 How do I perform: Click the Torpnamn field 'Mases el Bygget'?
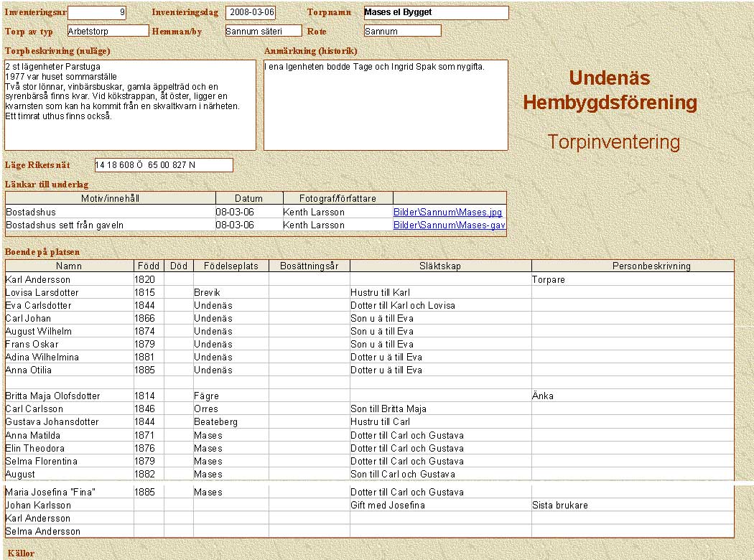pos(435,12)
